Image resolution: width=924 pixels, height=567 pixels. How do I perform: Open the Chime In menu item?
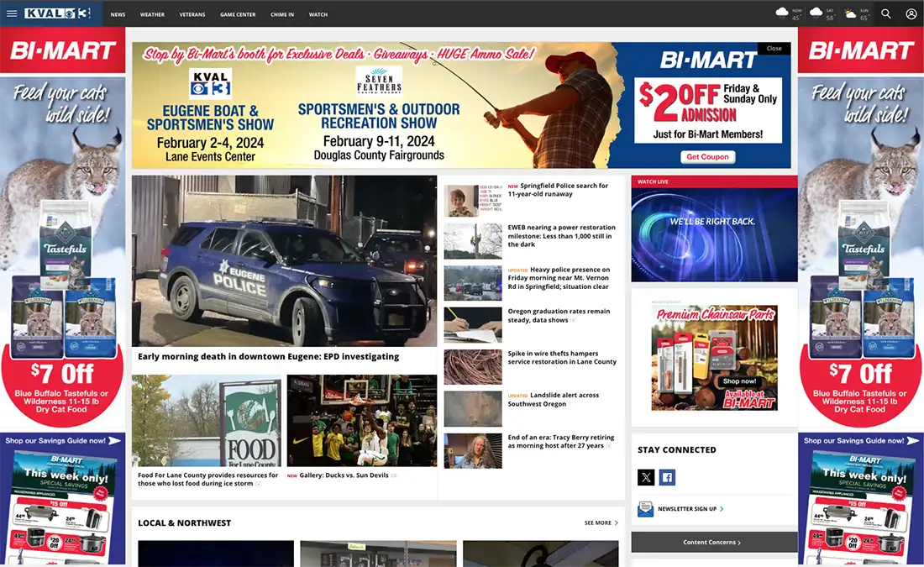(282, 14)
